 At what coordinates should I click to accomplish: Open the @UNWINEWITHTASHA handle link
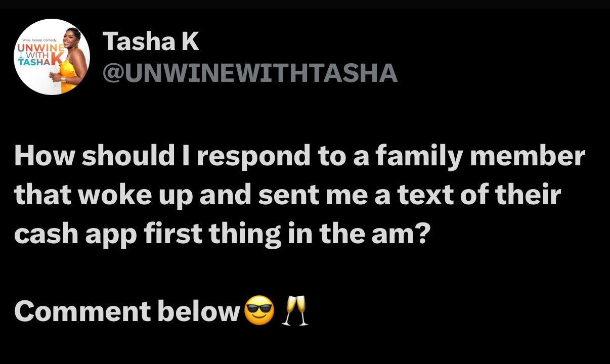point(250,74)
